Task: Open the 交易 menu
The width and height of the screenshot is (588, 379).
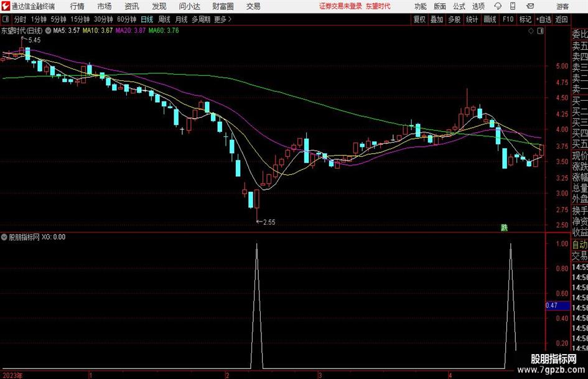Action: coord(253,6)
